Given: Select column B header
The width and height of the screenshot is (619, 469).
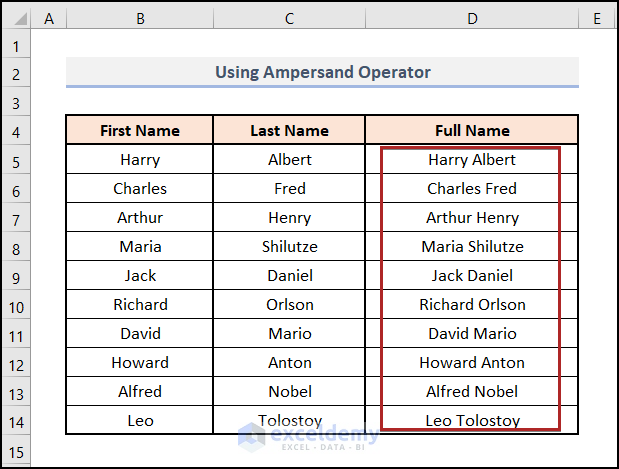Looking at the screenshot, I should pos(140,18).
